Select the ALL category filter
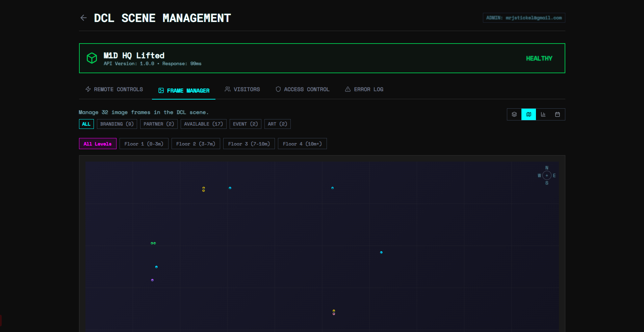Image resolution: width=644 pixels, height=332 pixels. pos(86,124)
